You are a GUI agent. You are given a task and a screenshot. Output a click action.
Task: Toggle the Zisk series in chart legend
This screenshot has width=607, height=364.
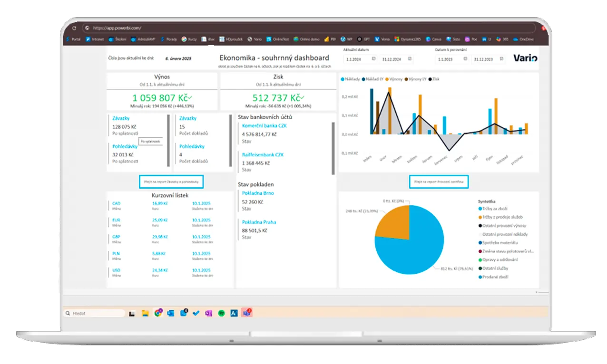pyautogui.click(x=434, y=79)
